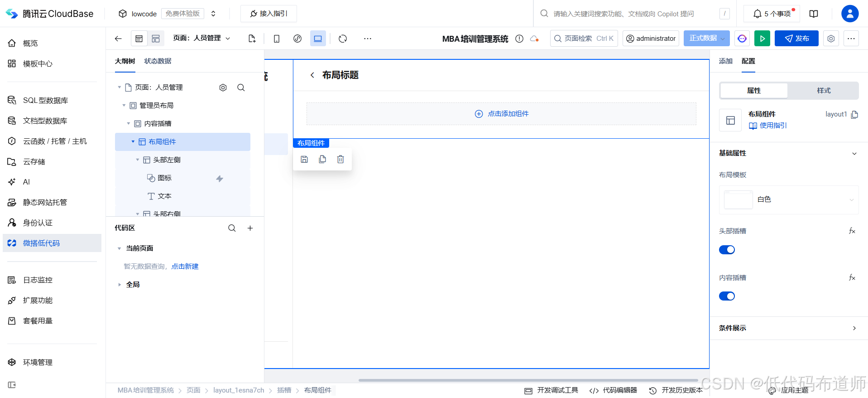Expand the 全局 code section

coord(120,285)
